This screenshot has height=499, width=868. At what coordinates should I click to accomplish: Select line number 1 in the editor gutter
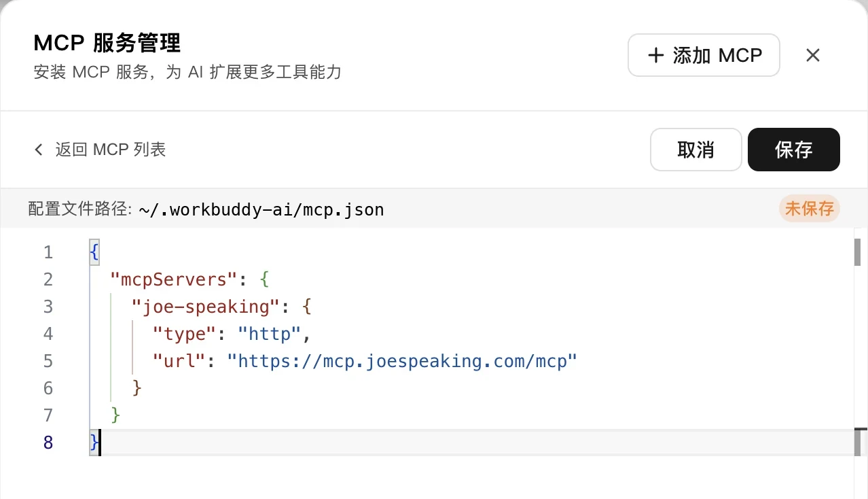tap(48, 252)
